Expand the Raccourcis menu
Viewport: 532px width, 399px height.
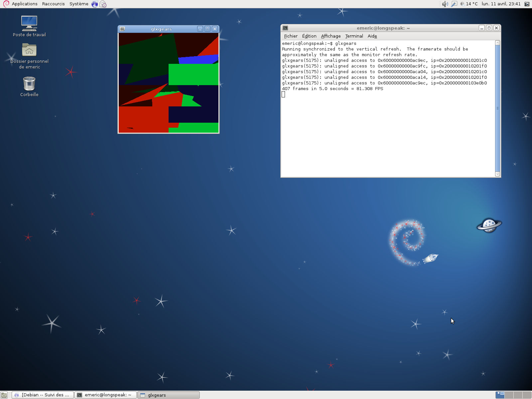coord(53,4)
